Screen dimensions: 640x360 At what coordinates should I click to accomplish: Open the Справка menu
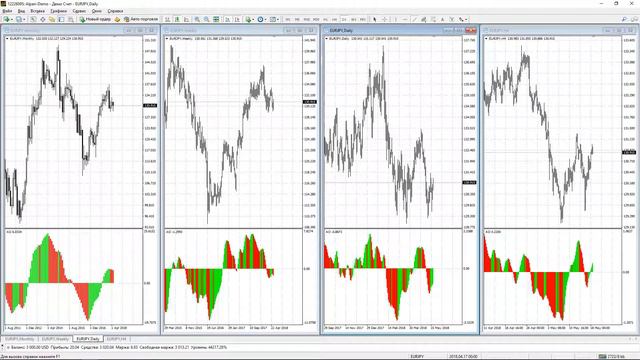[115, 11]
